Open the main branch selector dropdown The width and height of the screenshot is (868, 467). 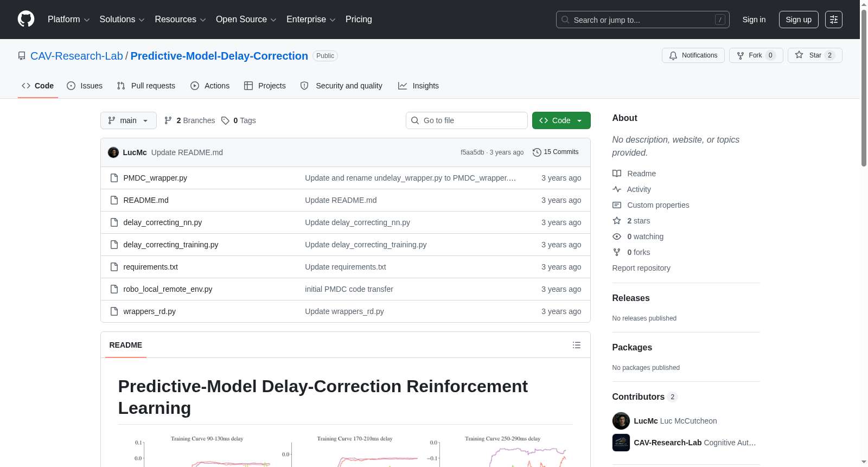coord(129,120)
